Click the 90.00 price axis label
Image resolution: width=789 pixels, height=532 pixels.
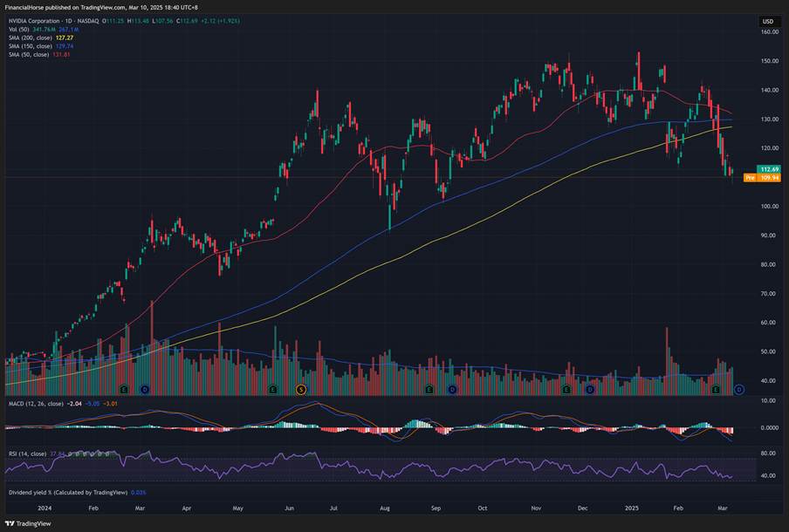[x=770, y=235]
